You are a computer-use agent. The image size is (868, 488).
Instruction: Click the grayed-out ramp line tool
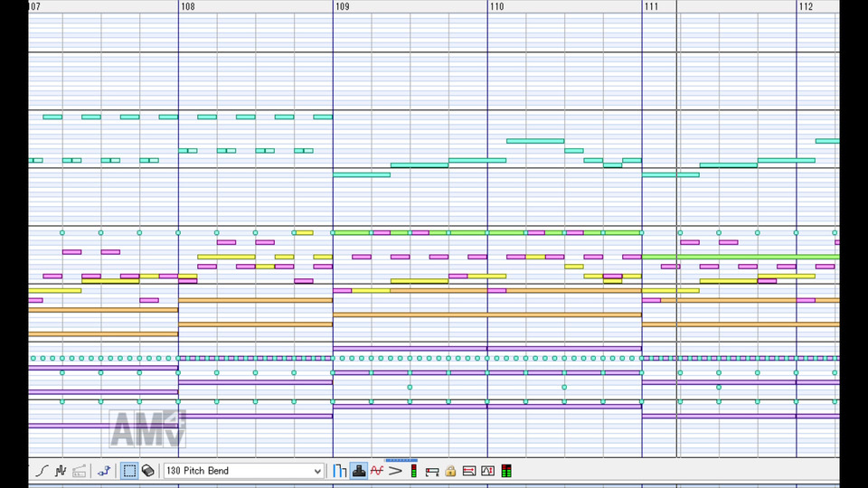(x=80, y=471)
